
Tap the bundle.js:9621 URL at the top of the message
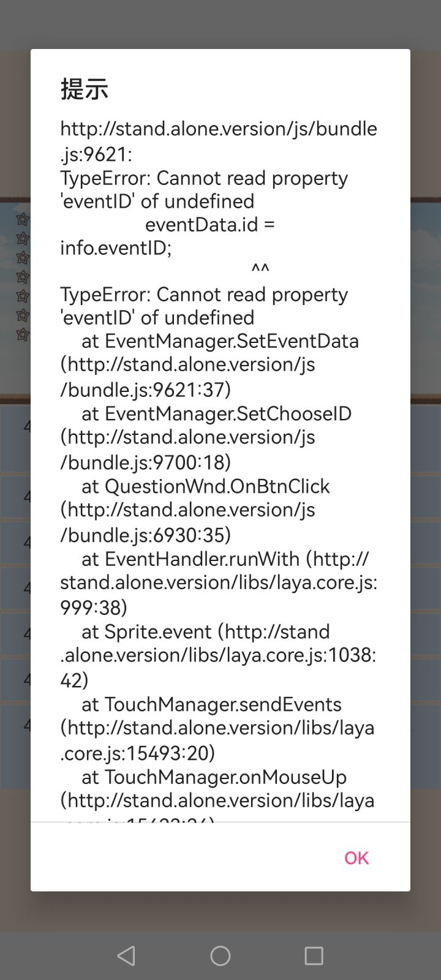click(218, 141)
